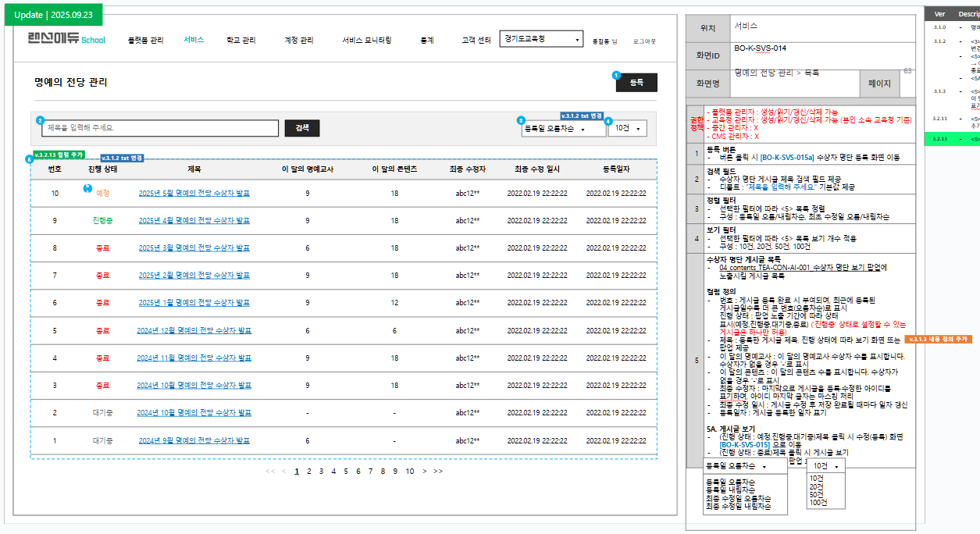Viewport: 980px width, 534px height.
Task: Click annotation marker 1 near 등록 button
Action: 616,76
